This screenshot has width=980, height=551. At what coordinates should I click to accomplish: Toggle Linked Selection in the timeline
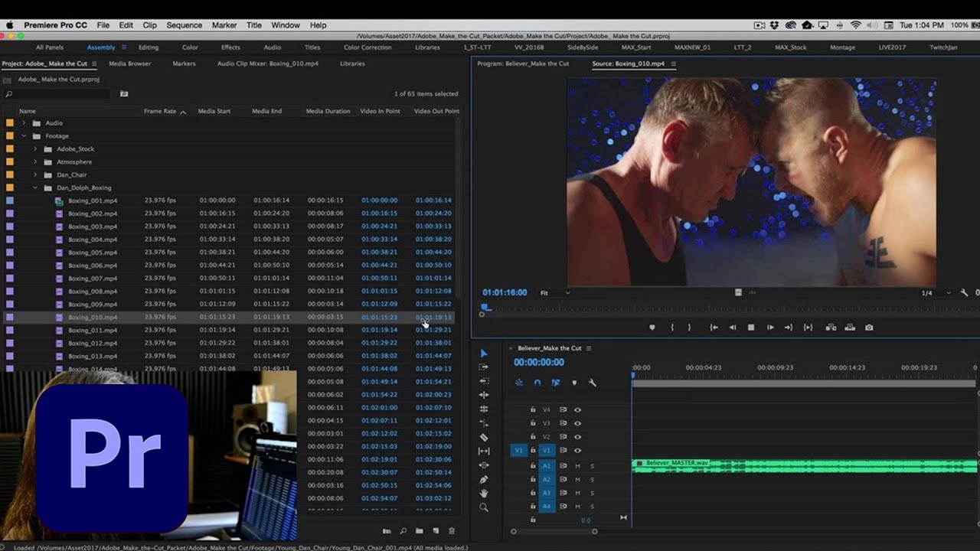click(556, 383)
